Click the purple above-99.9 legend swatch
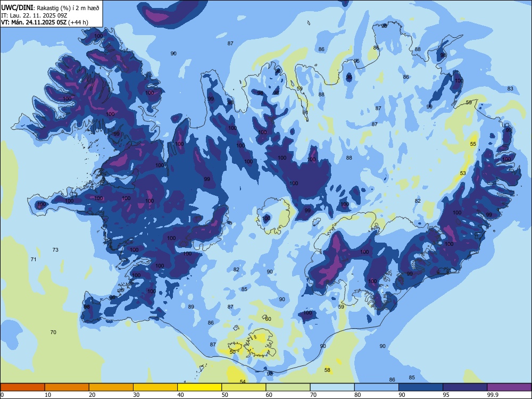Viewport: 532px width, 399px height. click(x=509, y=387)
